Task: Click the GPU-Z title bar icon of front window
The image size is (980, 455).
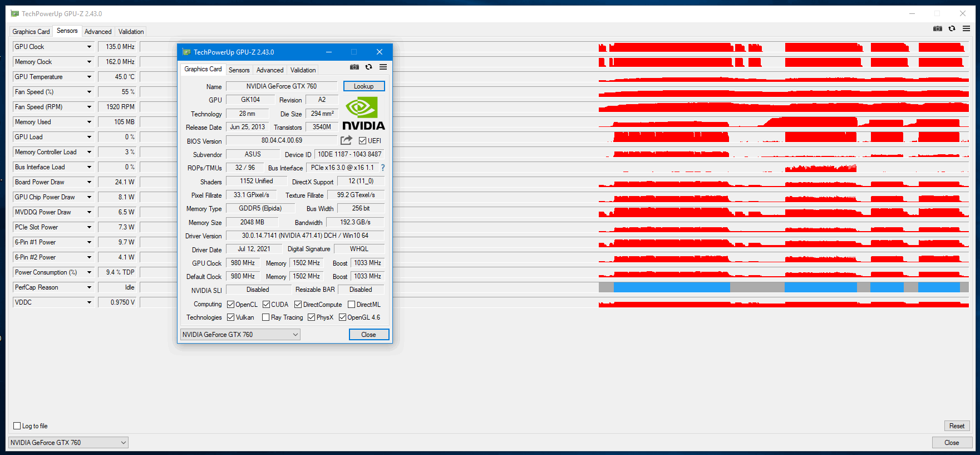Action: point(186,52)
